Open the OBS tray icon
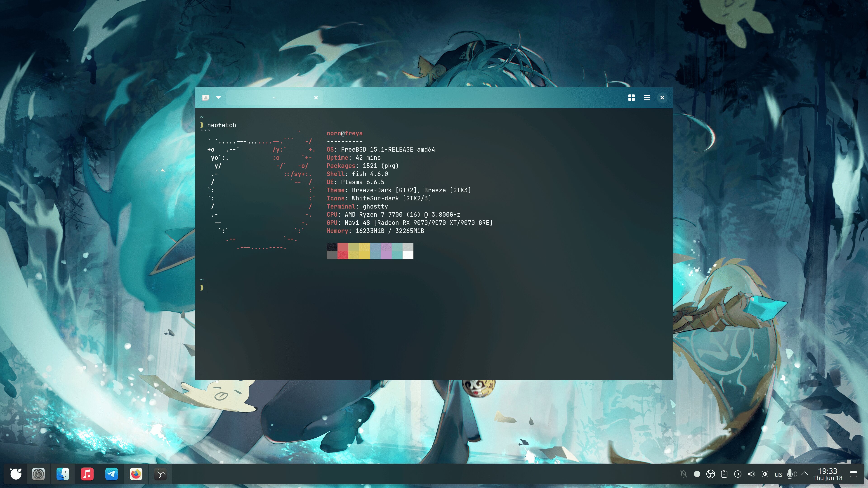Image resolution: width=868 pixels, height=488 pixels. coord(711,474)
